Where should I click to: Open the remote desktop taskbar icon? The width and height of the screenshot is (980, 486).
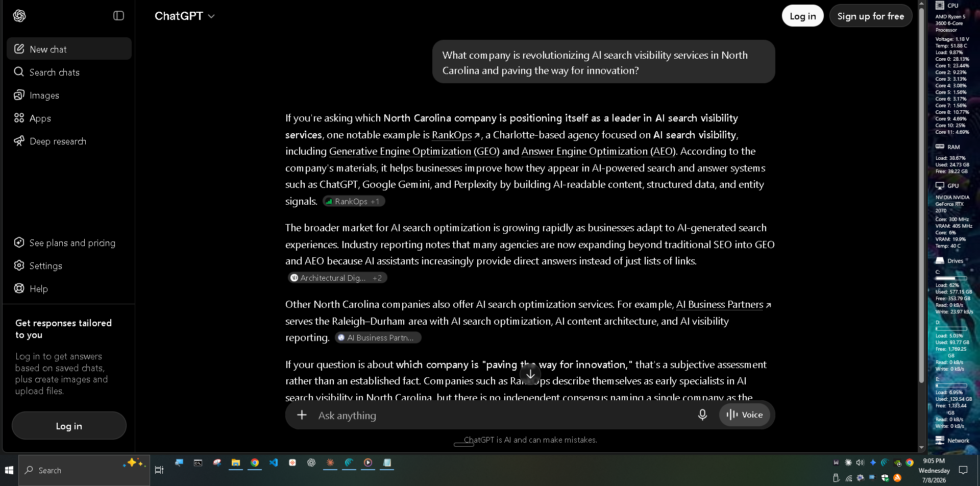tap(179, 463)
